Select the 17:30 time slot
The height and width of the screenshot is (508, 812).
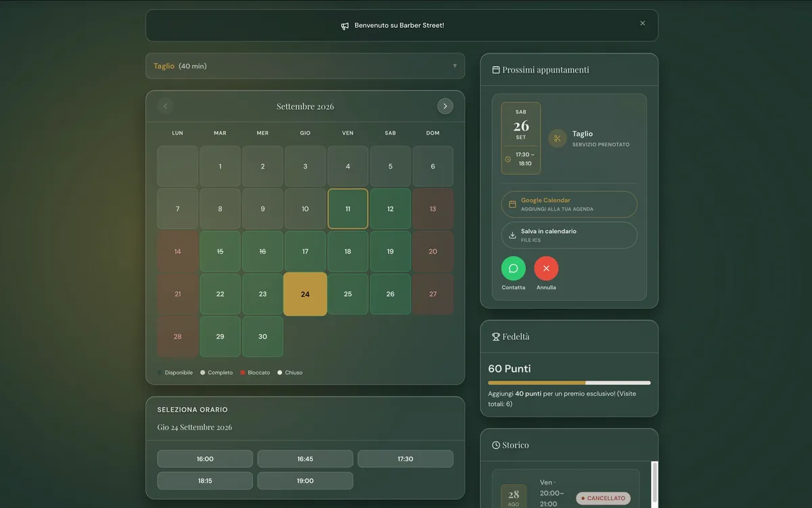[405, 459]
